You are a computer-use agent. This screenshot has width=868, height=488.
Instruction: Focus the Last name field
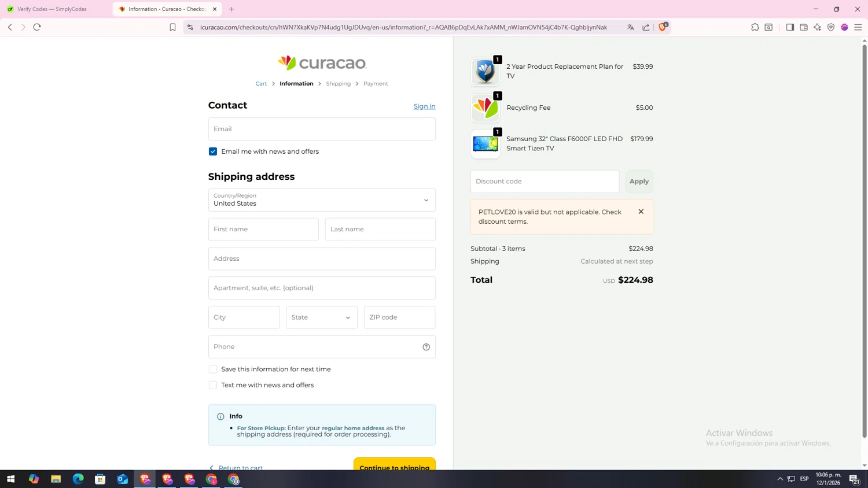click(380, 230)
